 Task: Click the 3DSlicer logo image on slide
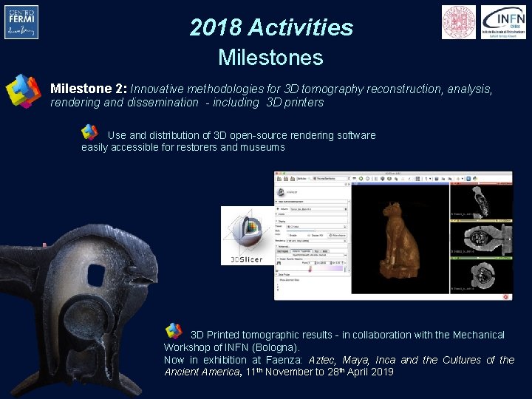pyautogui.click(x=248, y=236)
